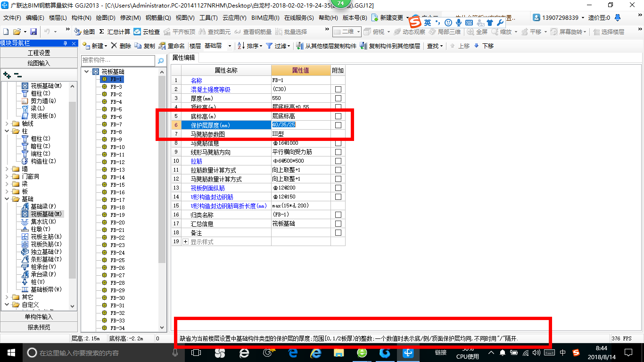This screenshot has height=362, width=644.
Task: Click 下移 move down button
Action: pyautogui.click(x=484, y=46)
